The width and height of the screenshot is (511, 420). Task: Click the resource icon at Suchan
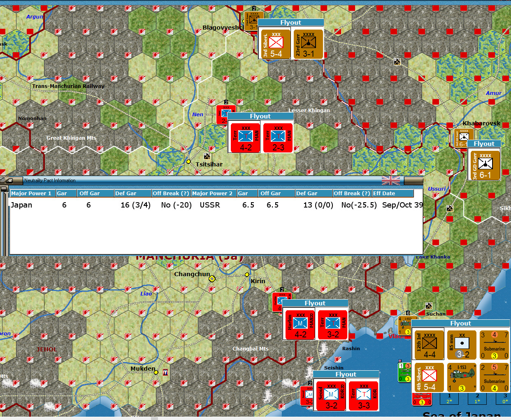[428, 306]
